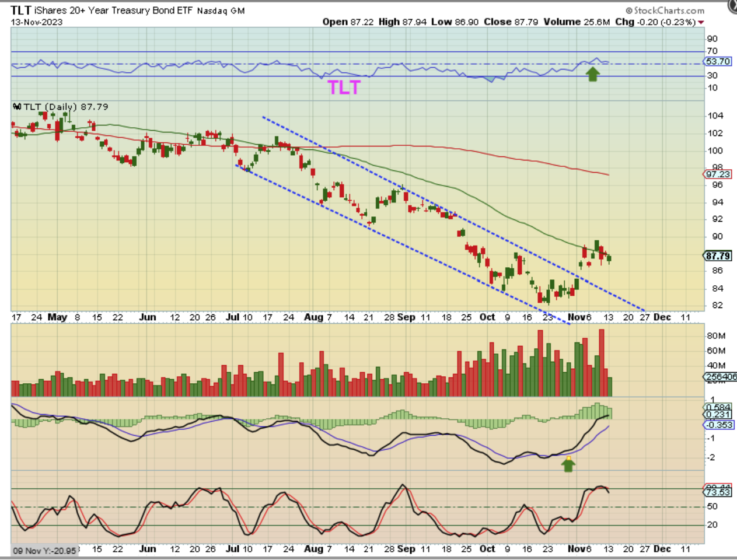Click the red down-triangle after the Chg value

[701, 22]
